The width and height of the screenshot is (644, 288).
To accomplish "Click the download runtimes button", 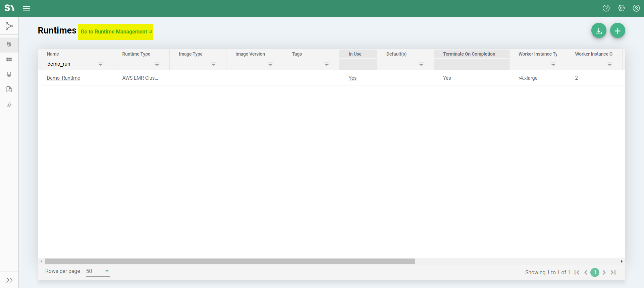I will pyautogui.click(x=598, y=31).
